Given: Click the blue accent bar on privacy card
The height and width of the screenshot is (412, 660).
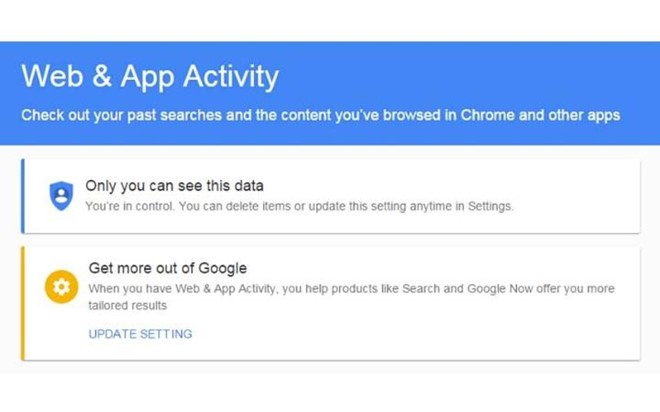Looking at the screenshot, I should pyautogui.click(x=23, y=195).
